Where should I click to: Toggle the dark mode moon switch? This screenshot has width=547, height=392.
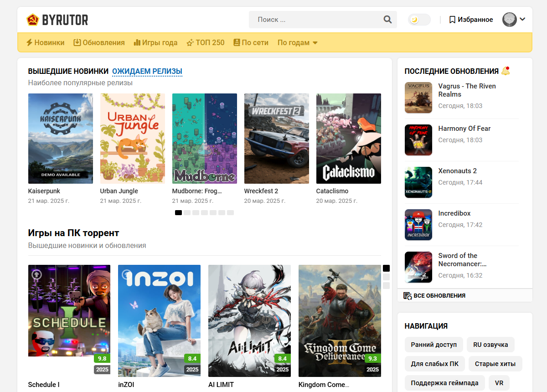pyautogui.click(x=419, y=20)
